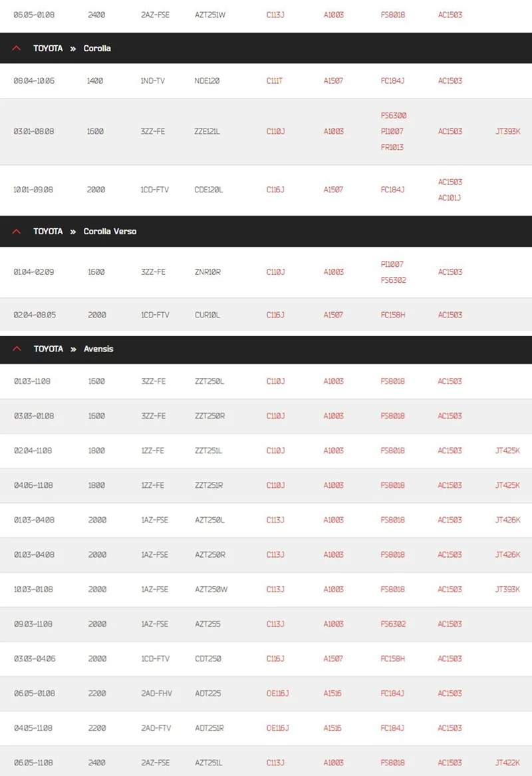This screenshot has width=532, height=776.
Task: Open JT393K link in the ZZE121L row
Action: (508, 131)
